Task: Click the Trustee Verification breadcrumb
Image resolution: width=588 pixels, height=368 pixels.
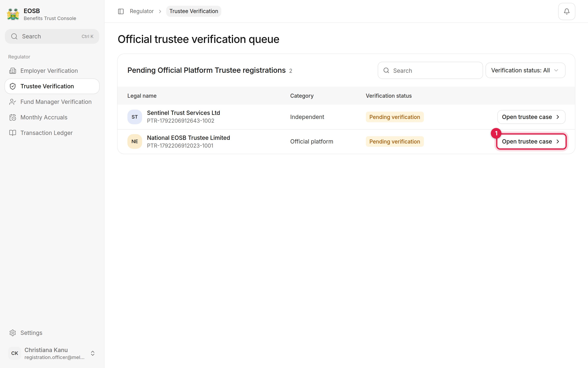Action: coord(194,11)
